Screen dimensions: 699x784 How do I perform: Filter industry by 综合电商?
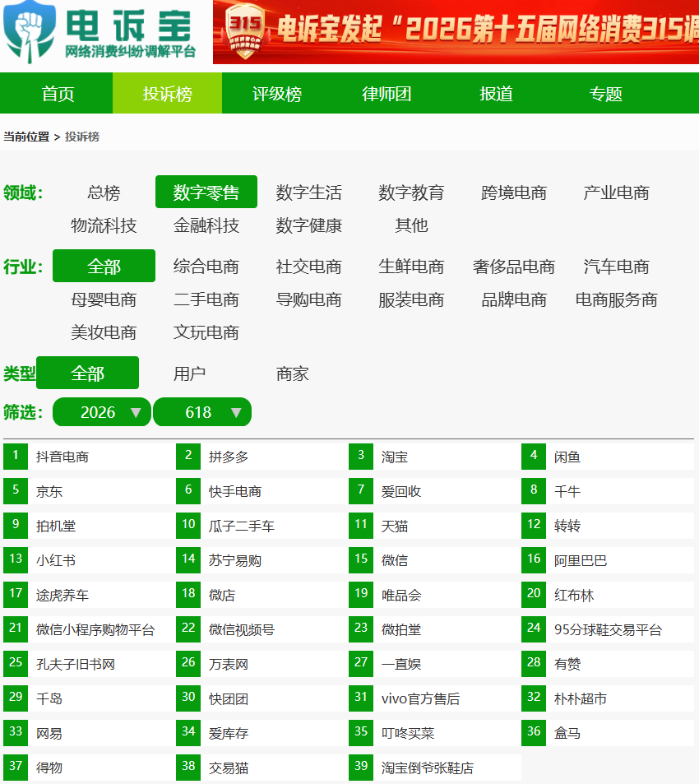pyautogui.click(x=206, y=266)
